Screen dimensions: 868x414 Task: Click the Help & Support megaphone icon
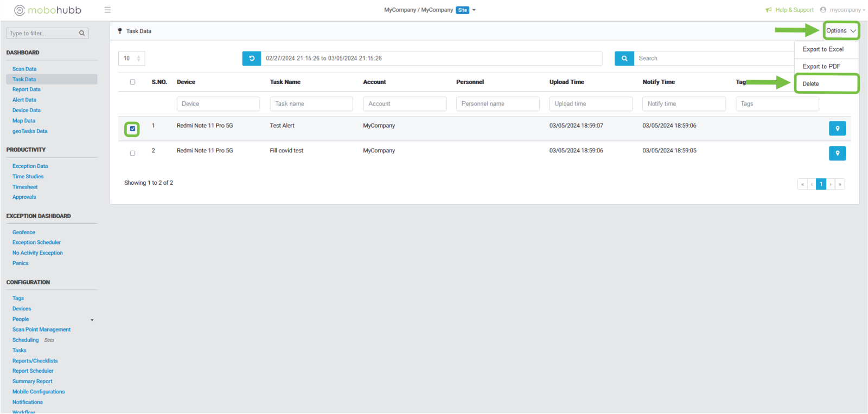(x=768, y=10)
